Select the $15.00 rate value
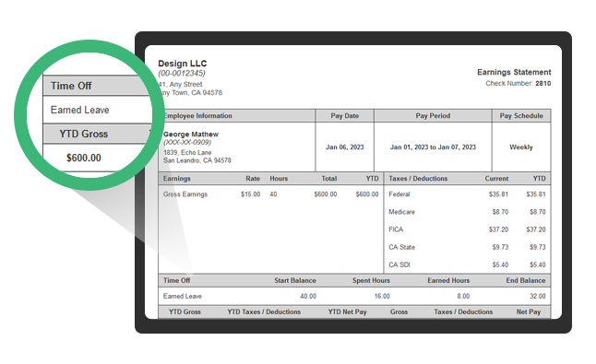 coord(250,194)
